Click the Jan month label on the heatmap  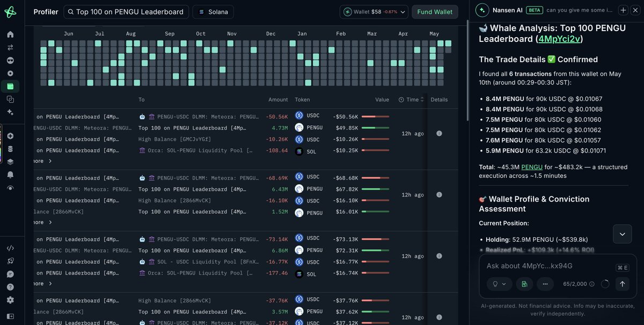302,34
